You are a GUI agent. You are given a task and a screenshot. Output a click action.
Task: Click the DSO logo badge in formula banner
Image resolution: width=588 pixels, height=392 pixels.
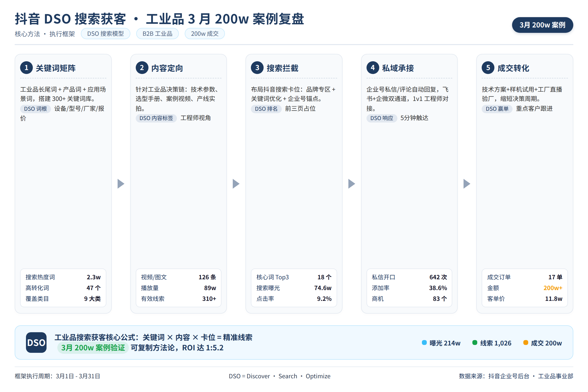coord(36,343)
